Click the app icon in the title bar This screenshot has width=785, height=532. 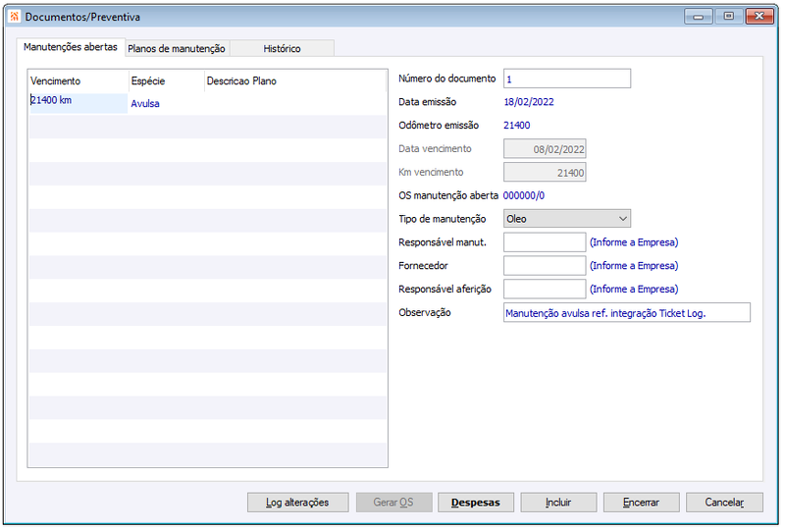15,17
